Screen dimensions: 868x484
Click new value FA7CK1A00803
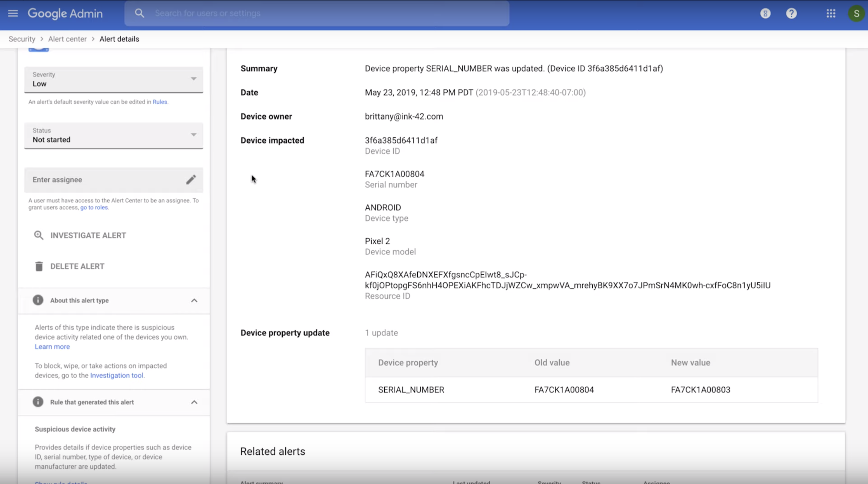[x=700, y=390]
